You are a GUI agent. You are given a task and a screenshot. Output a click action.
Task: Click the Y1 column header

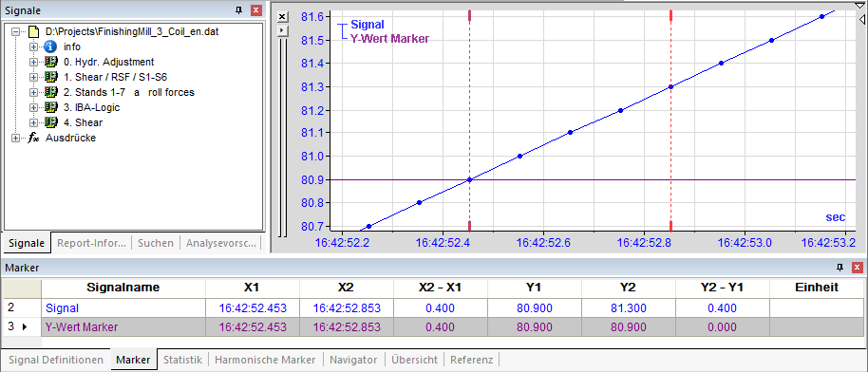coord(535,288)
